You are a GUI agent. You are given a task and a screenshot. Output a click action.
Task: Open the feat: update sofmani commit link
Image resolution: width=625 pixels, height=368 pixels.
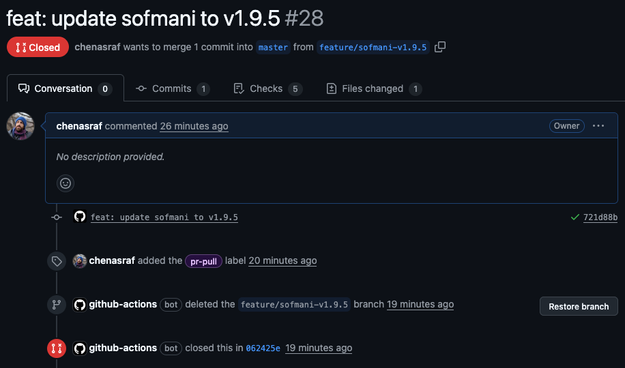[x=164, y=217]
